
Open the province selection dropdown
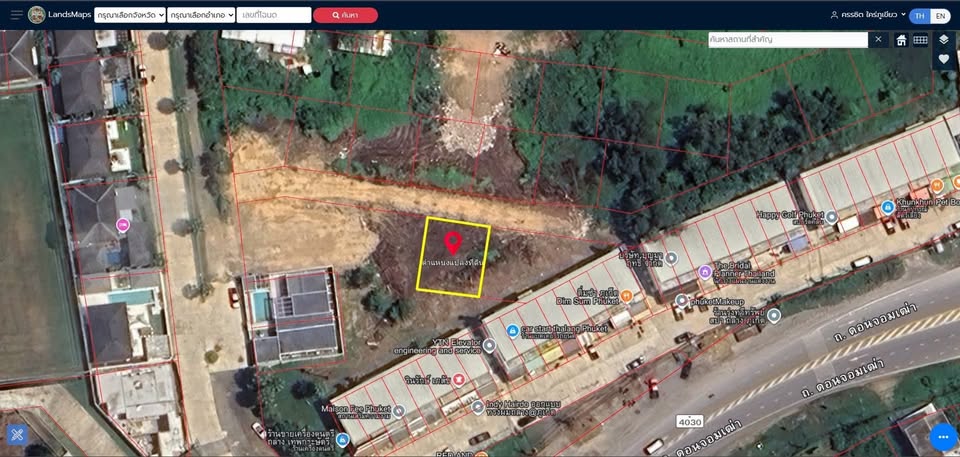(130, 15)
